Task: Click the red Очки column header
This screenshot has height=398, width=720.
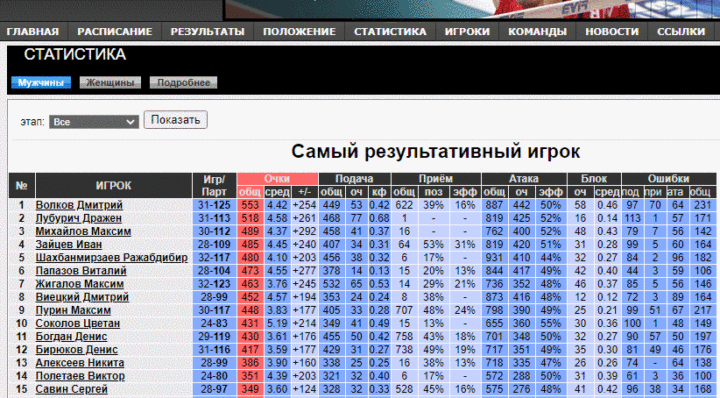Action: [x=277, y=179]
